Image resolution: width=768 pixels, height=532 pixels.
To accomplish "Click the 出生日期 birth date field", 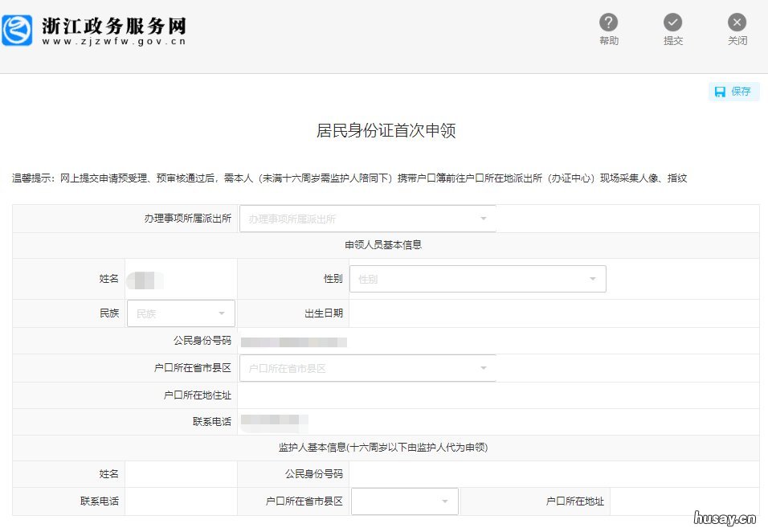I will coord(554,313).
